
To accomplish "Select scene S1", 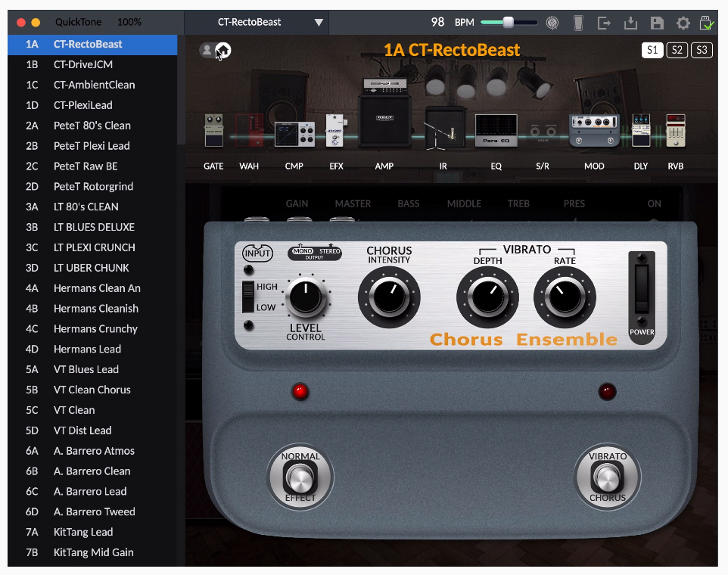I will point(652,50).
